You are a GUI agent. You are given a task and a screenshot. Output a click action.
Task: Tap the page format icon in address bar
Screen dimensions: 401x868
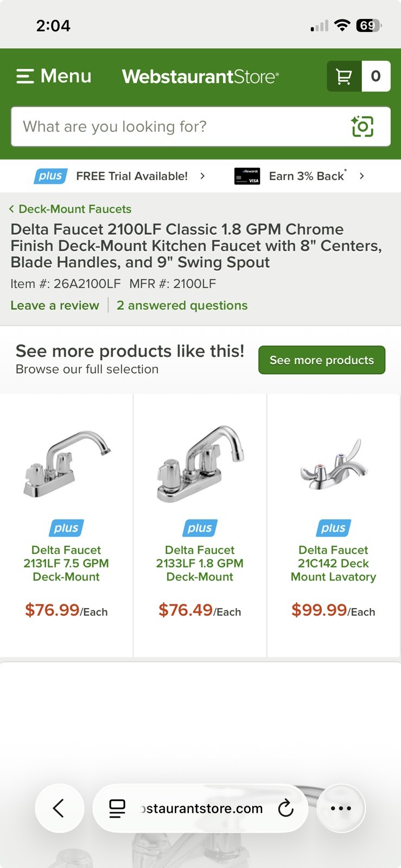coord(117,808)
